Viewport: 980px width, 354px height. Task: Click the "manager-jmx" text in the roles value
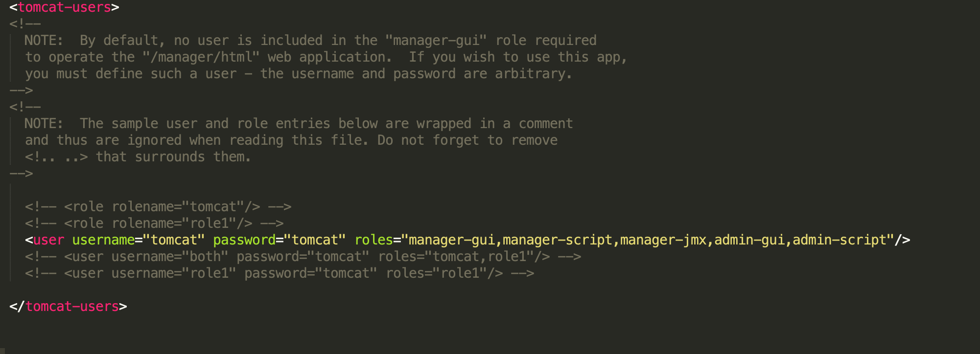(664, 240)
